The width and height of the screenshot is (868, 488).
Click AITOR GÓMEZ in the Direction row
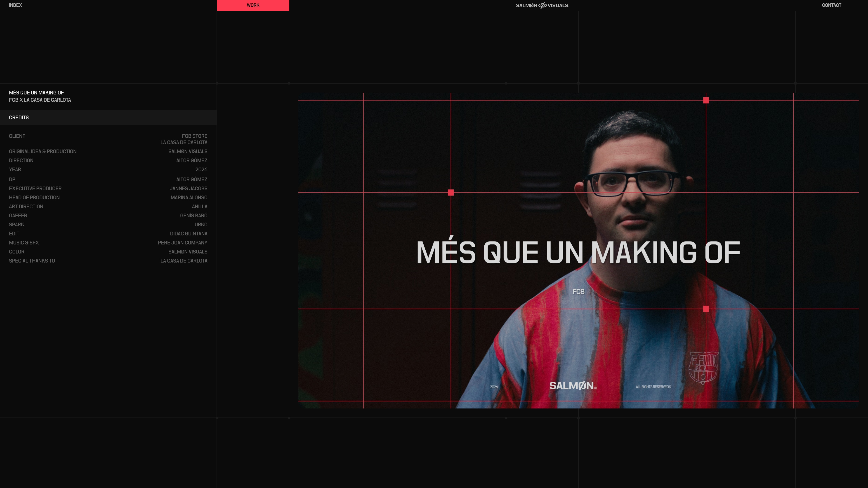192,161
